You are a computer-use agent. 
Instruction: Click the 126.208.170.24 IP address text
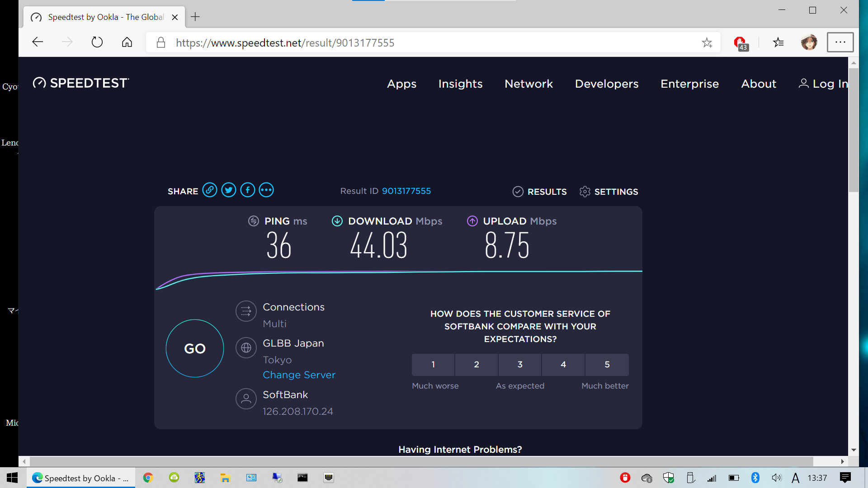point(298,412)
